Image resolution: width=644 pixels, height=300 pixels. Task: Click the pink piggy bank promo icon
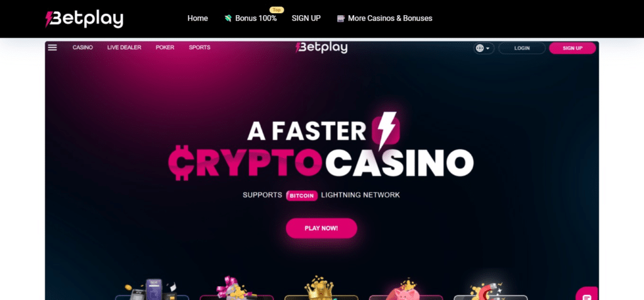click(403, 289)
